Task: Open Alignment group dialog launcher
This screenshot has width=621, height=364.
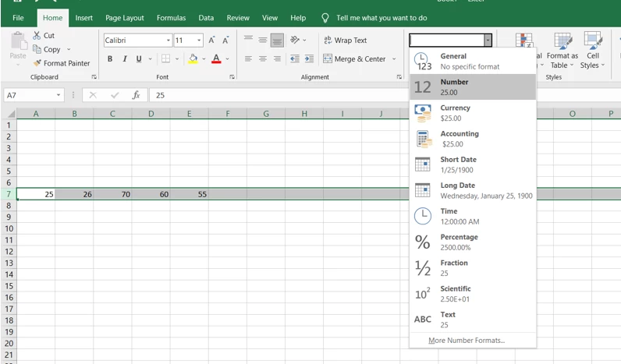Action: [399, 76]
